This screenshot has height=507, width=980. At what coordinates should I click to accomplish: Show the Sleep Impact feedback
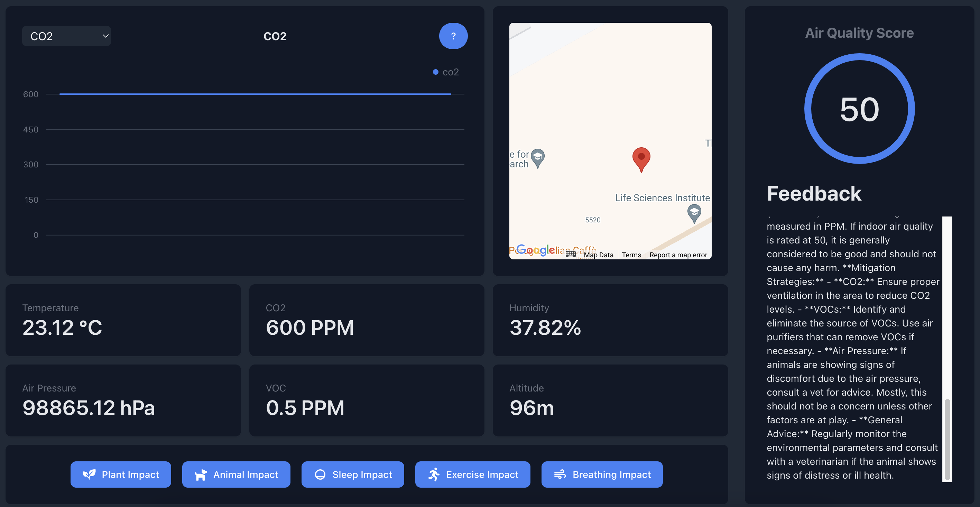click(352, 474)
